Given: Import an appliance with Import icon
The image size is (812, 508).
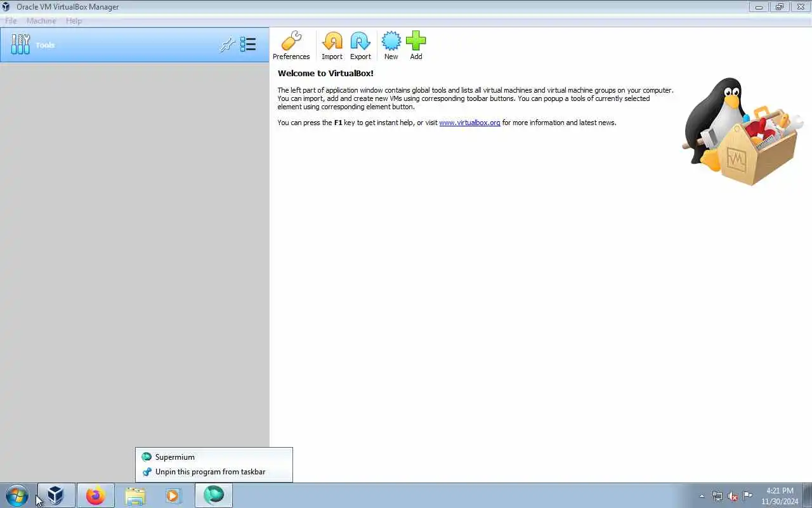Looking at the screenshot, I should point(332,45).
